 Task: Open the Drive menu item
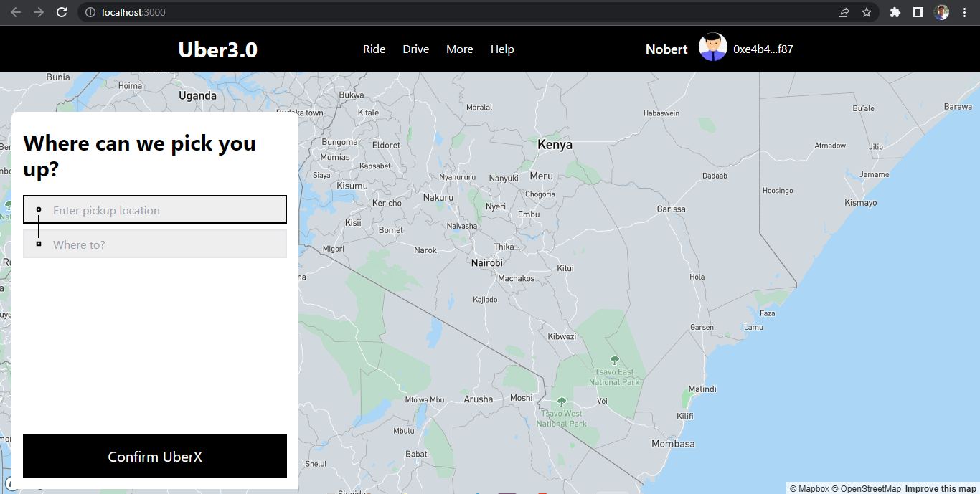pos(416,49)
